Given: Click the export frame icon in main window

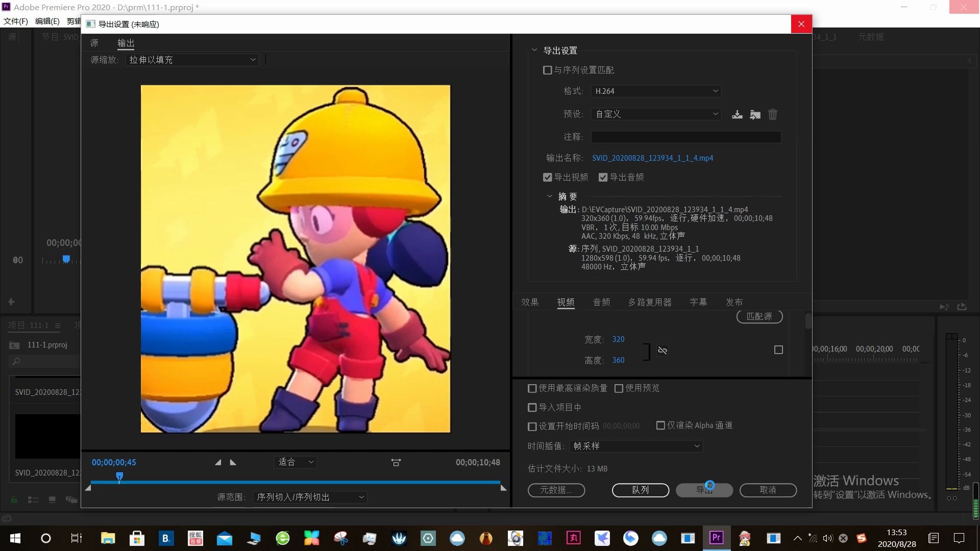Looking at the screenshot, I should 962,307.
